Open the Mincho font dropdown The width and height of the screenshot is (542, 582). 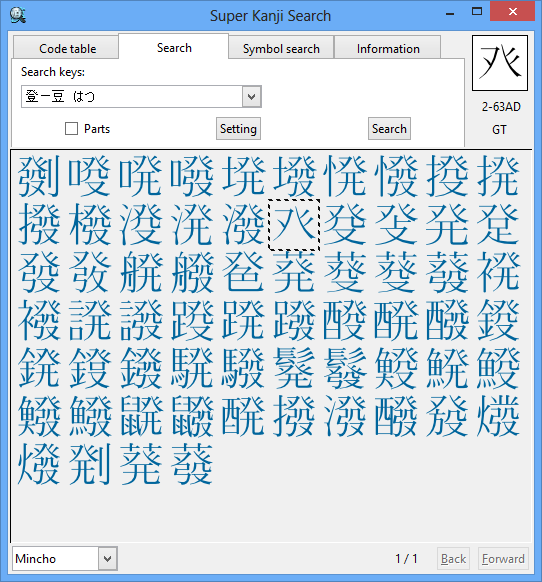click(x=108, y=558)
